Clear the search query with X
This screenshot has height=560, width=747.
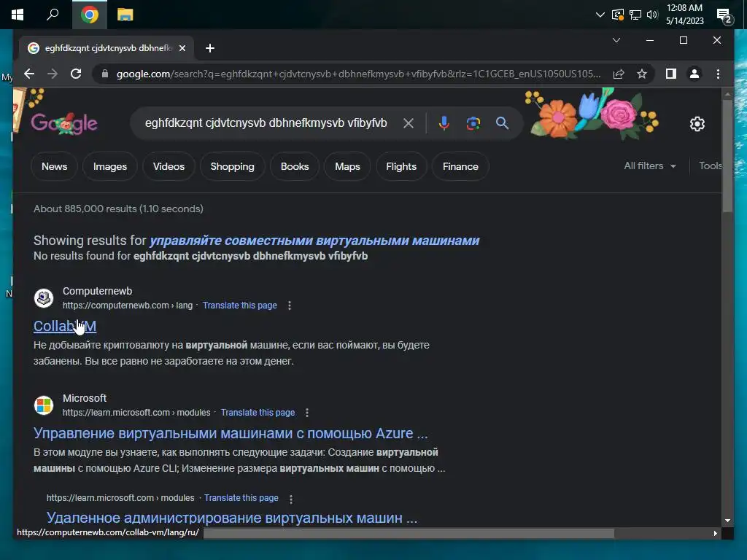point(408,123)
